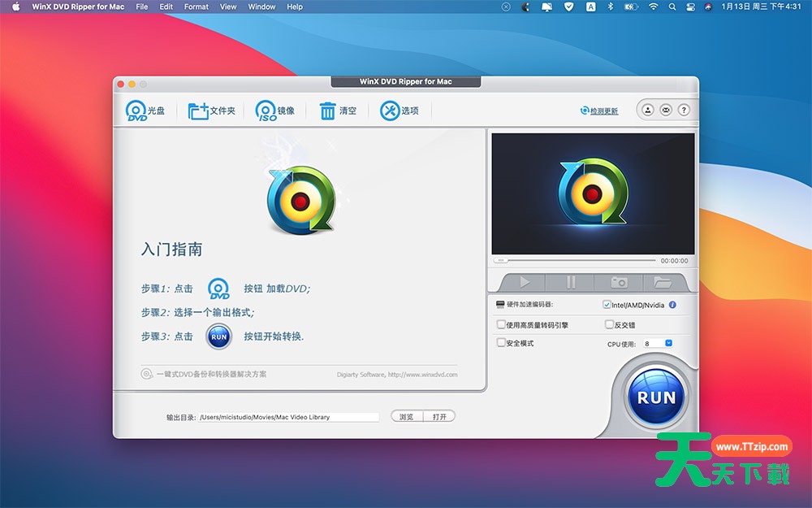Viewport: 812px width, 508px height.
Task: Click the 光盘 DVD disc icon
Action: tap(136, 111)
